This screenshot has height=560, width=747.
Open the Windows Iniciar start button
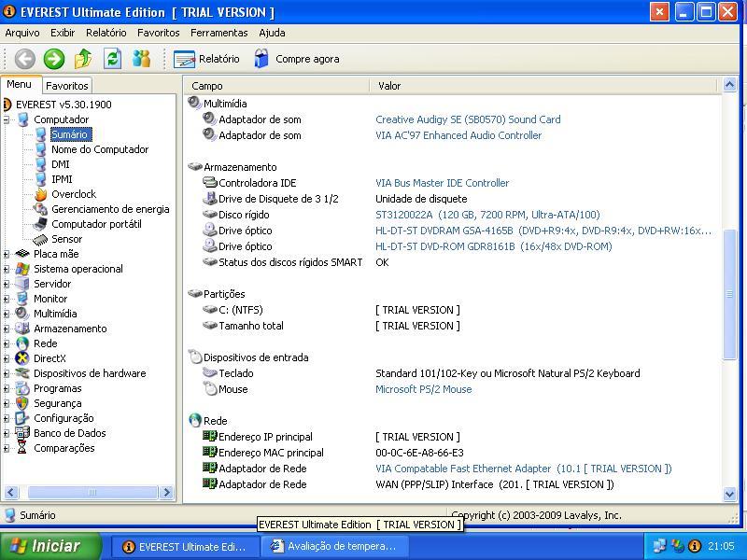[x=50, y=546]
